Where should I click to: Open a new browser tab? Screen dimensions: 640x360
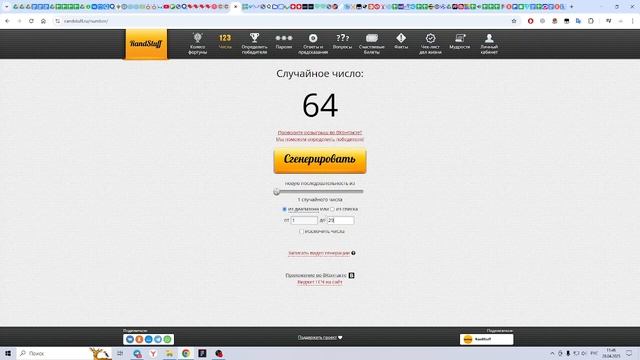[x=571, y=7]
